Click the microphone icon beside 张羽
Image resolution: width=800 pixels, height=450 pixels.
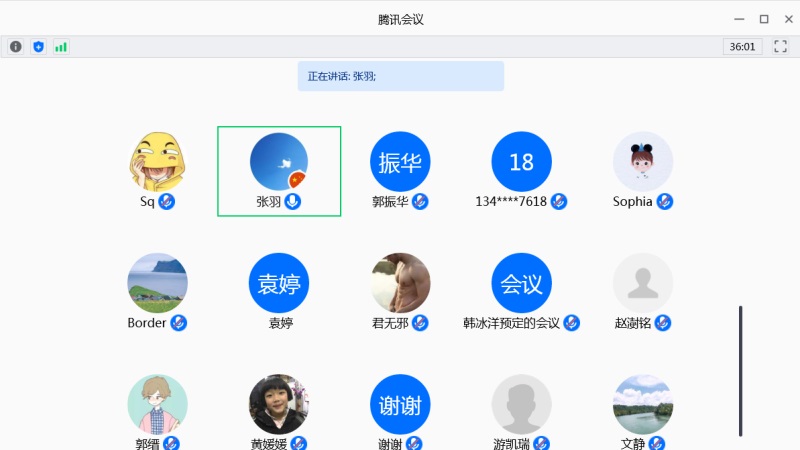pos(292,202)
